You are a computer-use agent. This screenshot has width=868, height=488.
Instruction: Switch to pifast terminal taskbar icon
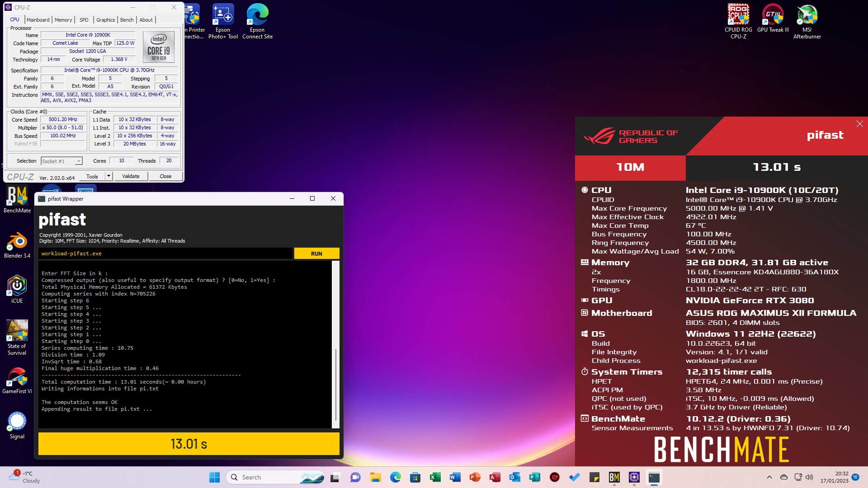654,477
